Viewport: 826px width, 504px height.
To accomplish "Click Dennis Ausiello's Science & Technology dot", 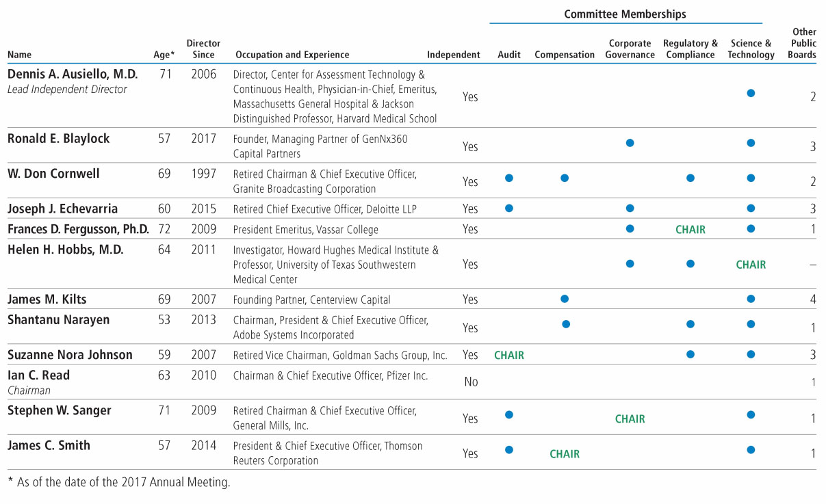I will click(x=751, y=93).
